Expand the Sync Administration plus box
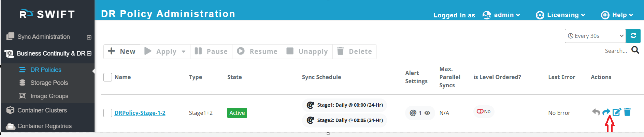The image size is (644, 137). [89, 37]
